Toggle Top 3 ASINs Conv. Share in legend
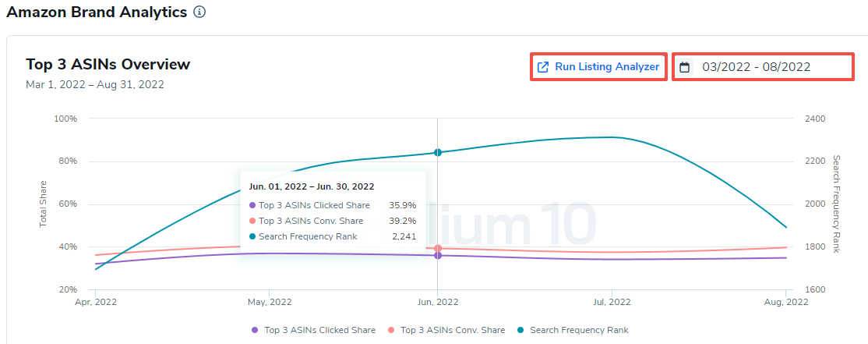Image resolution: width=868 pixels, height=344 pixels. pos(446,330)
